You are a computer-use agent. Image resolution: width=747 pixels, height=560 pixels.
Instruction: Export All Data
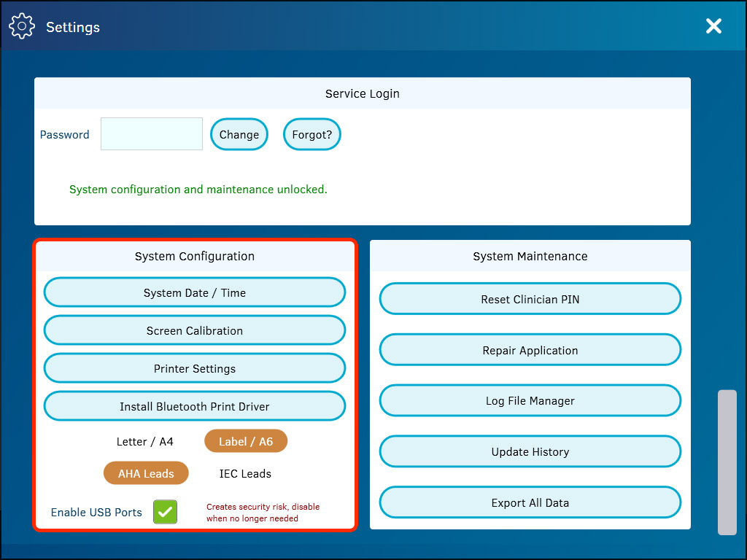530,502
